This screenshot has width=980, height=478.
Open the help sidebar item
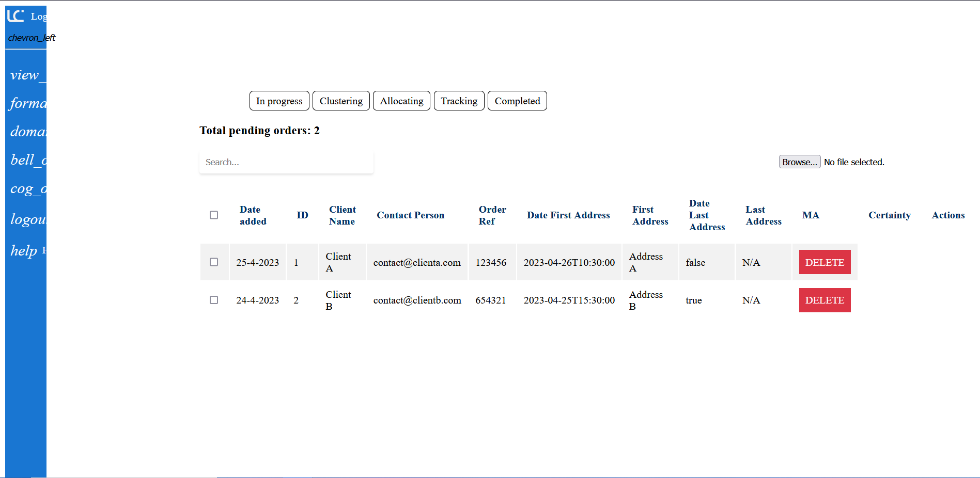pyautogui.click(x=24, y=251)
